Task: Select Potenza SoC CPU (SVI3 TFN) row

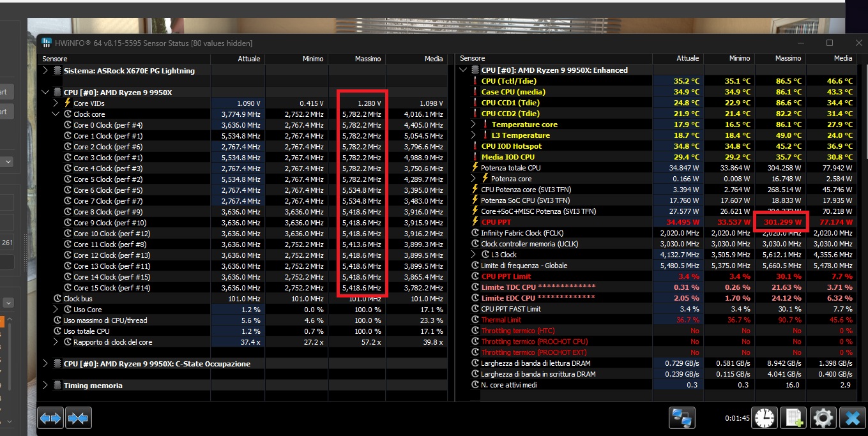Action: (x=656, y=200)
